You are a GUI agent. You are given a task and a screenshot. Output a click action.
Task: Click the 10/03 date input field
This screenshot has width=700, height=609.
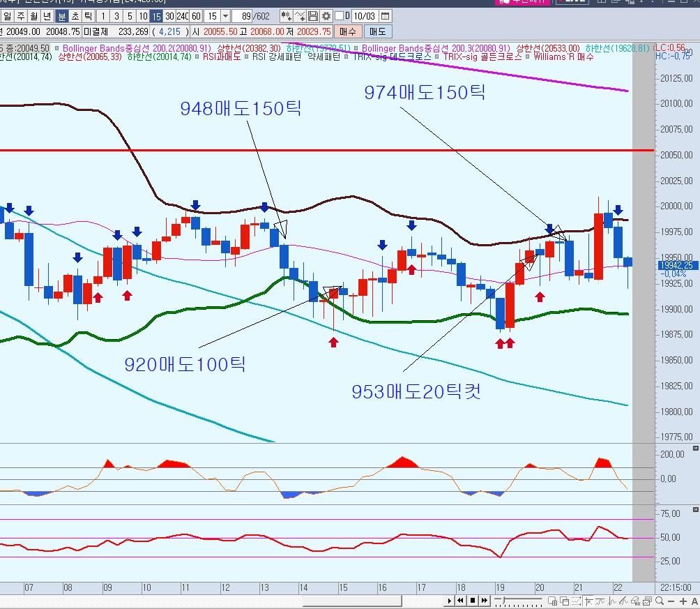pos(364,15)
